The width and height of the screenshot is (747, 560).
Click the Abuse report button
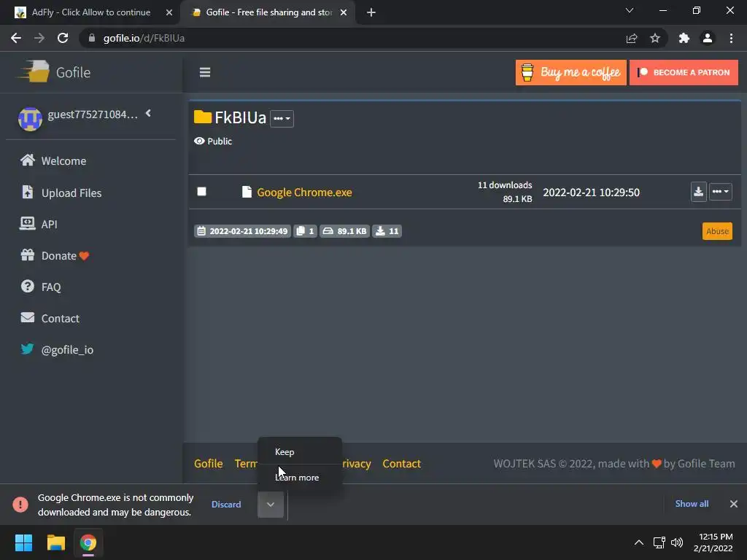click(717, 231)
